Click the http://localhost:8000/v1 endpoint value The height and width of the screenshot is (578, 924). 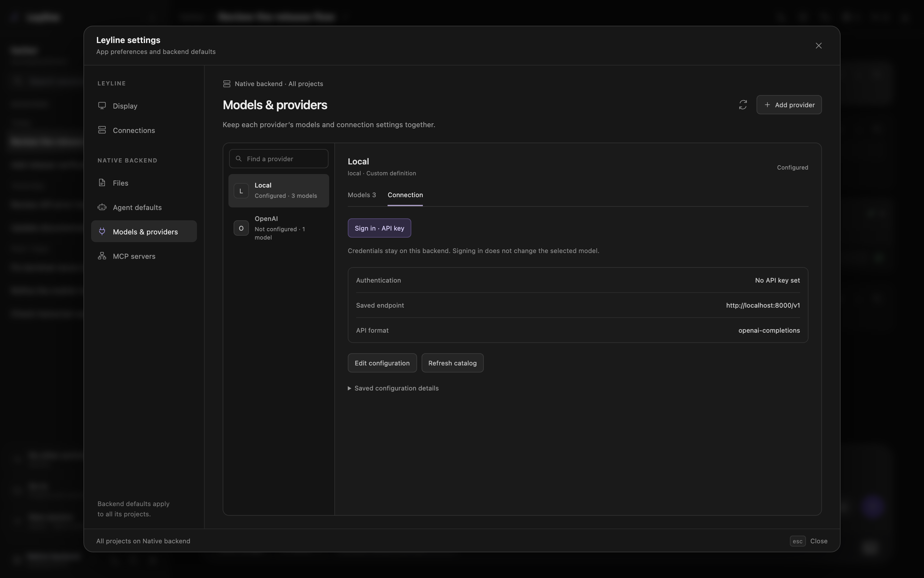click(x=763, y=305)
